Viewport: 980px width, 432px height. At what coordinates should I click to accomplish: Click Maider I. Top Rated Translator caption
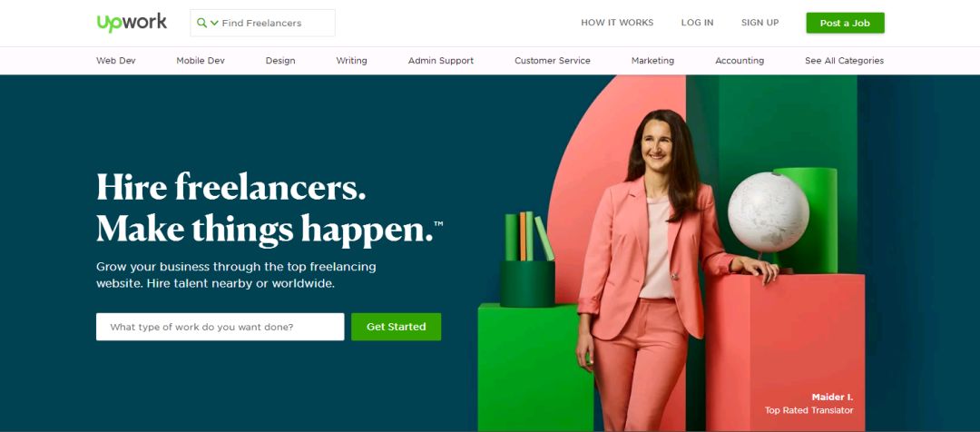pyautogui.click(x=808, y=404)
